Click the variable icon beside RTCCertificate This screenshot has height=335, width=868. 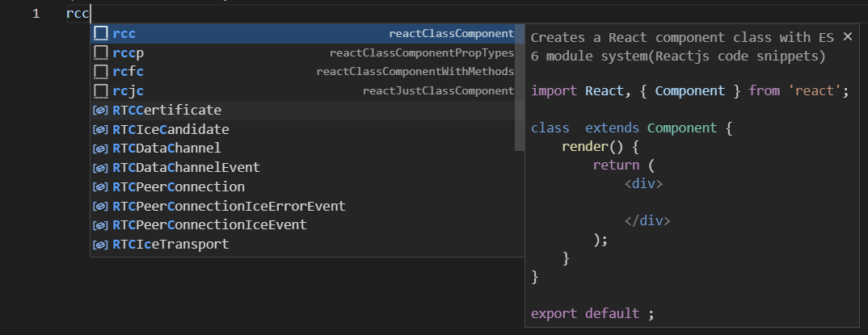pyautogui.click(x=101, y=111)
